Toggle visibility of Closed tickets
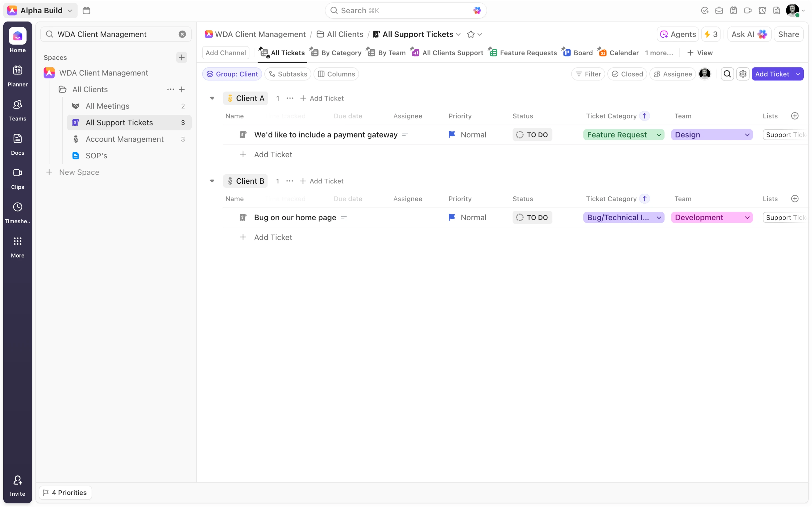This screenshot has height=507, width=812. [x=627, y=74]
